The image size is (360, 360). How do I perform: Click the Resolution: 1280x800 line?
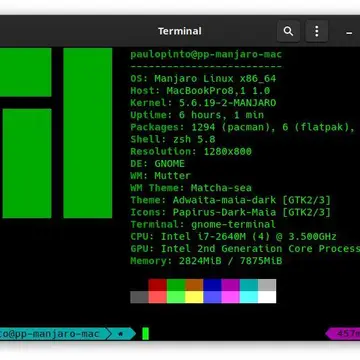tap(191, 151)
